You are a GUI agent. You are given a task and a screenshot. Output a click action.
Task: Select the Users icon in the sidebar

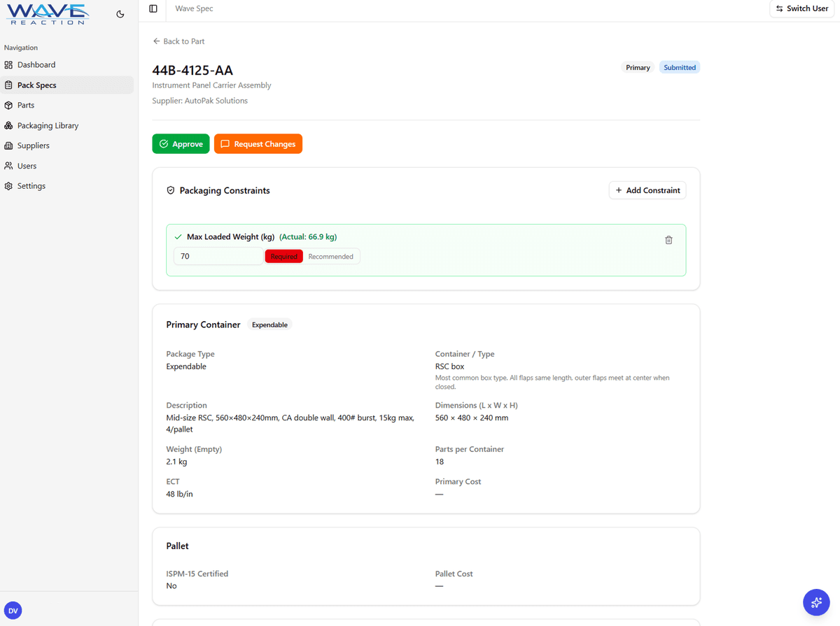tap(8, 165)
